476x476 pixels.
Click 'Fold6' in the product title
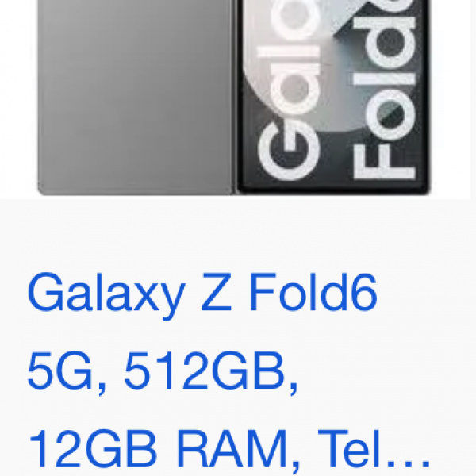(313, 292)
